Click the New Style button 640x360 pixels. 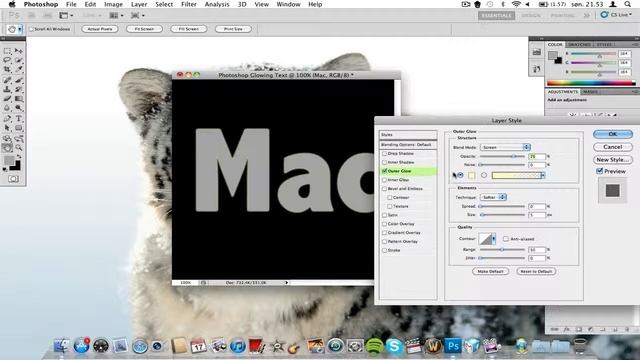613,160
